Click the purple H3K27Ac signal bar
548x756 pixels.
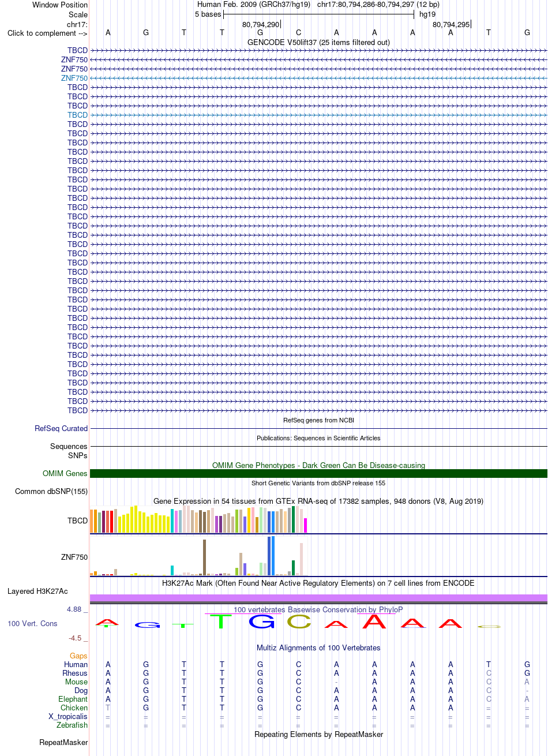tap(318, 598)
